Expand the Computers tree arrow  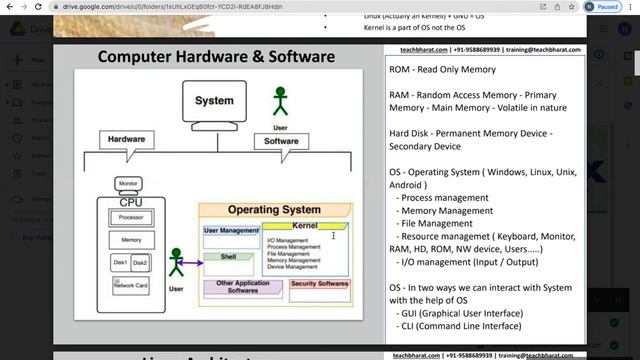(7, 102)
